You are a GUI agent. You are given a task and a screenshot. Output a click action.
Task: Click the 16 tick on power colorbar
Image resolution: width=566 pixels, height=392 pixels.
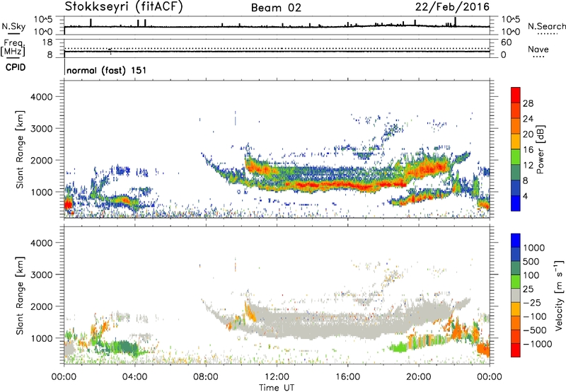pyautogui.click(x=528, y=150)
